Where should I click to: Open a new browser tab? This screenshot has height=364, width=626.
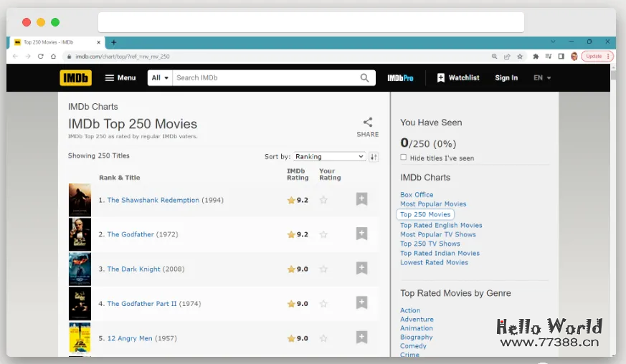pos(113,42)
